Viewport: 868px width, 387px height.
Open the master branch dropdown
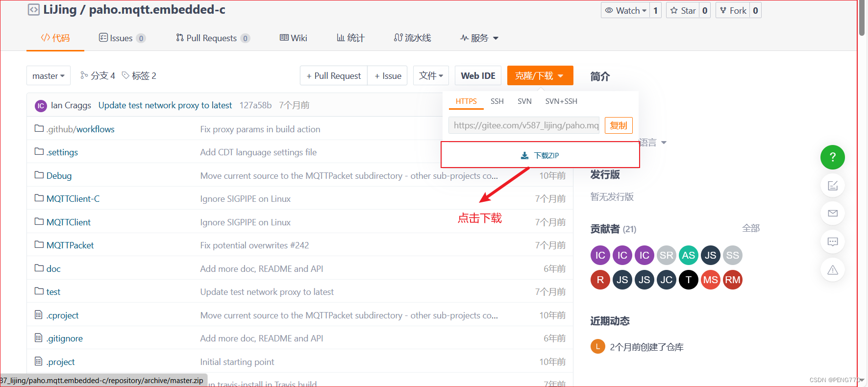coord(49,76)
